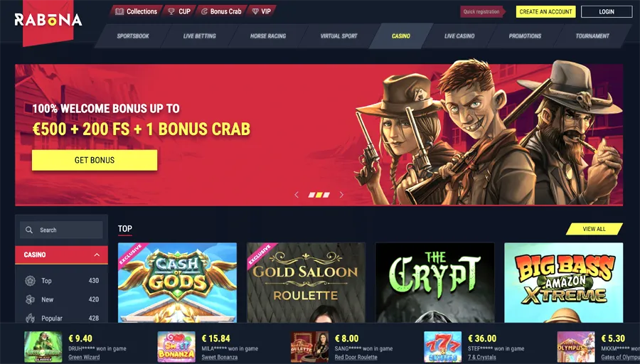Click into the Search games field
This screenshot has height=364, width=640.
point(61,230)
